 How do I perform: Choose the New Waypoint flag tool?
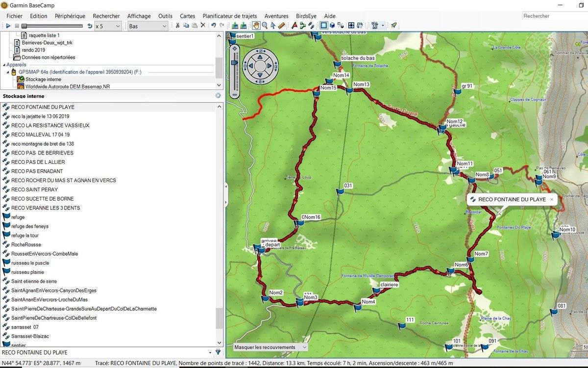coord(294,26)
